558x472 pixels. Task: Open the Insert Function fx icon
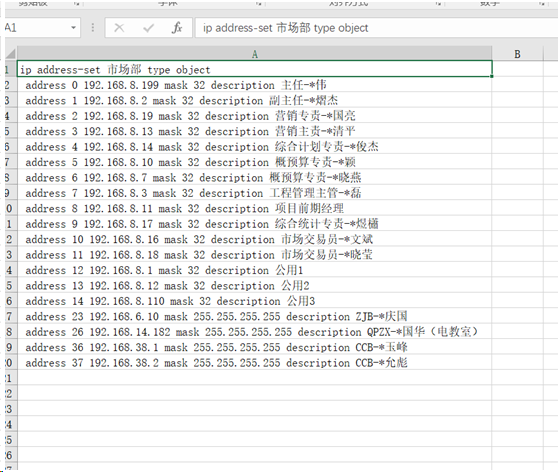tap(177, 28)
